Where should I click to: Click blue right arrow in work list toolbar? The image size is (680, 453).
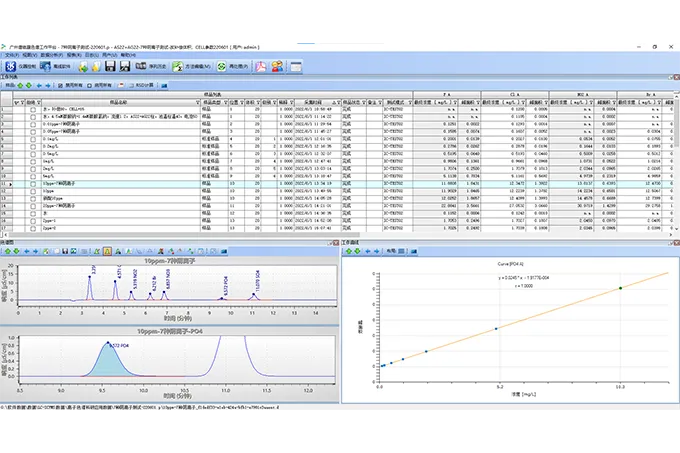coord(48,85)
